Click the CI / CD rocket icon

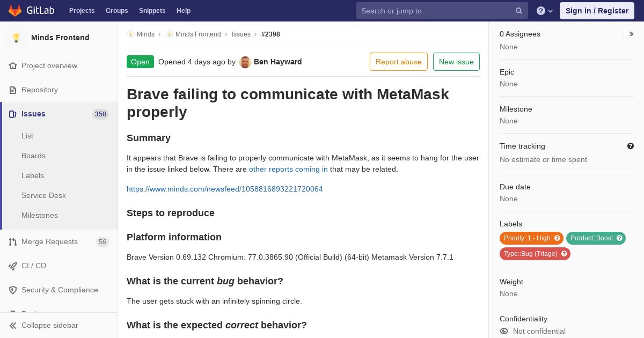click(x=13, y=266)
